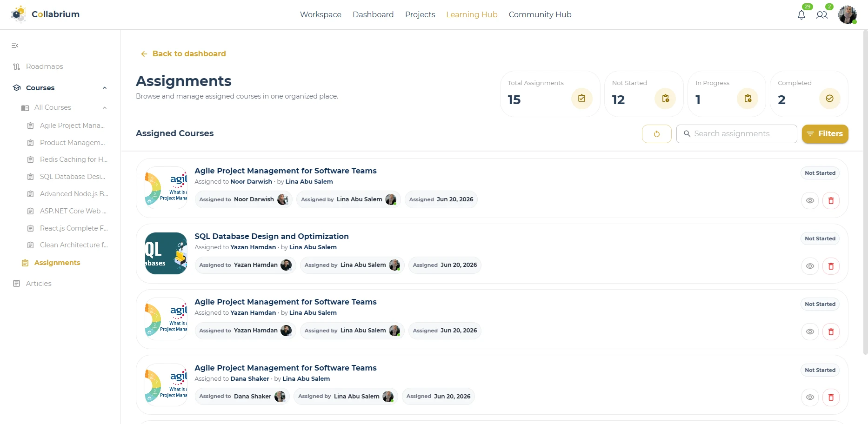Go to Dashboard nav item

[373, 14]
